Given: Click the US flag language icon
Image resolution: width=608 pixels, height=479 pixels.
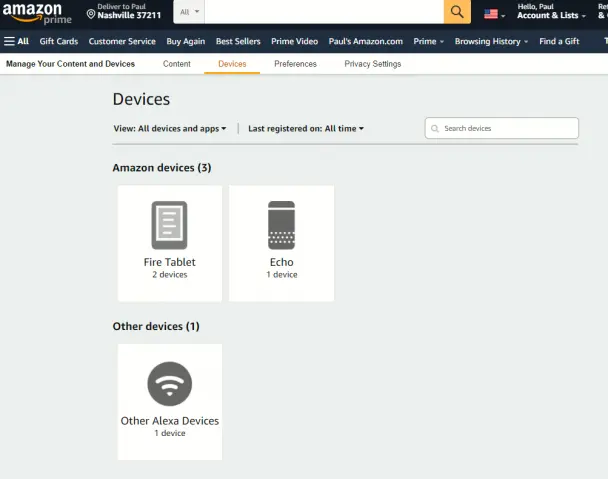Looking at the screenshot, I should pos(491,14).
